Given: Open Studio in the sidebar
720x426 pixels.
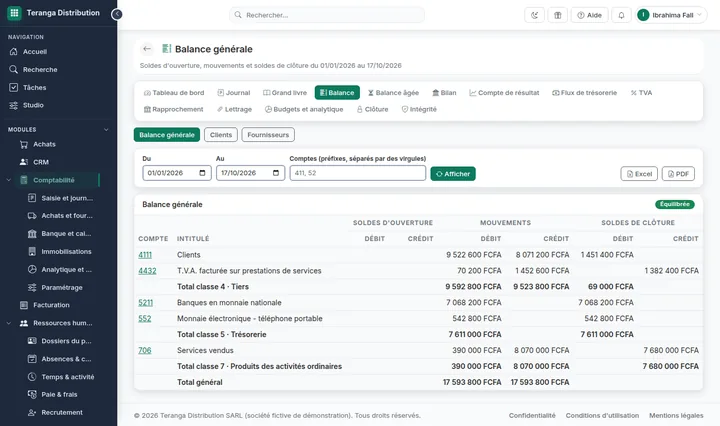Looking at the screenshot, I should (33, 105).
